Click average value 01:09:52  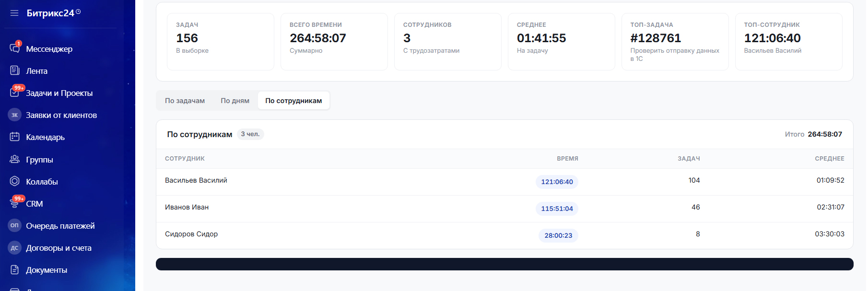tap(831, 180)
